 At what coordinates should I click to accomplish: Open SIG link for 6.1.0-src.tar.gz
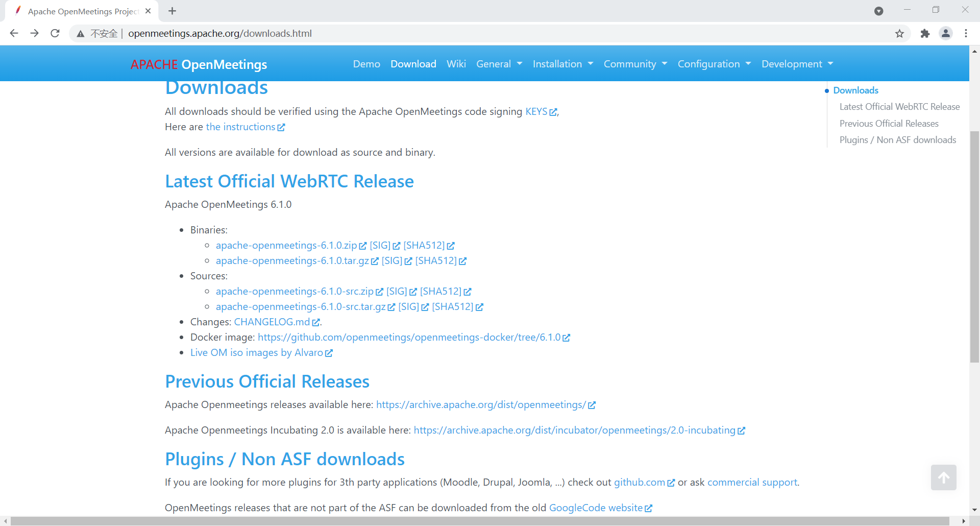(x=408, y=306)
